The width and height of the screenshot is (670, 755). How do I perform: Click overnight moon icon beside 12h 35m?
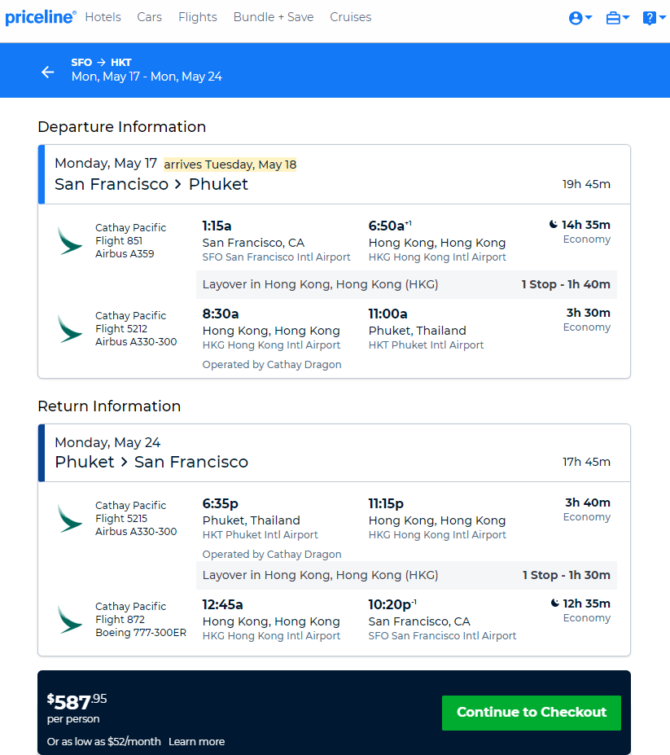coord(555,603)
